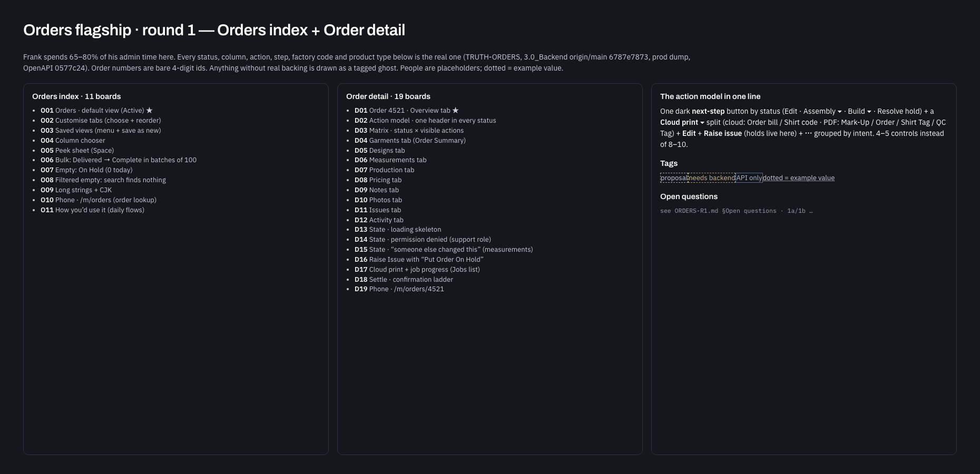Image resolution: width=980 pixels, height=474 pixels.
Task: Select O04 Column chooser entry
Action: click(73, 141)
